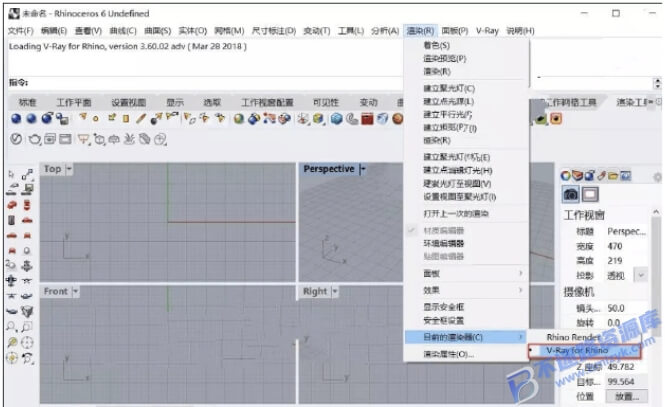Click the red box icon in render toolbar
665x407 pixels.
367,119
